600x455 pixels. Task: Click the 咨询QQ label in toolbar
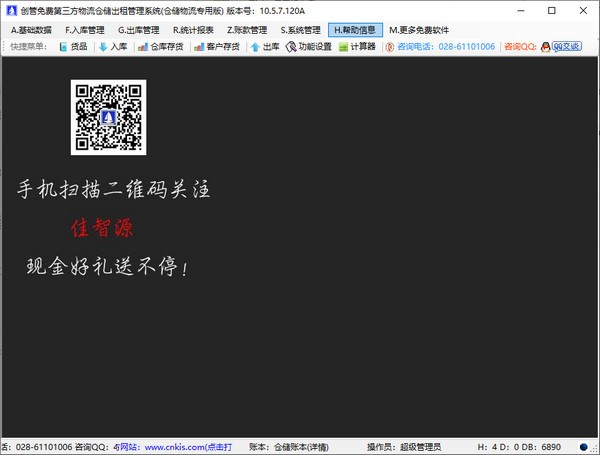click(x=520, y=47)
